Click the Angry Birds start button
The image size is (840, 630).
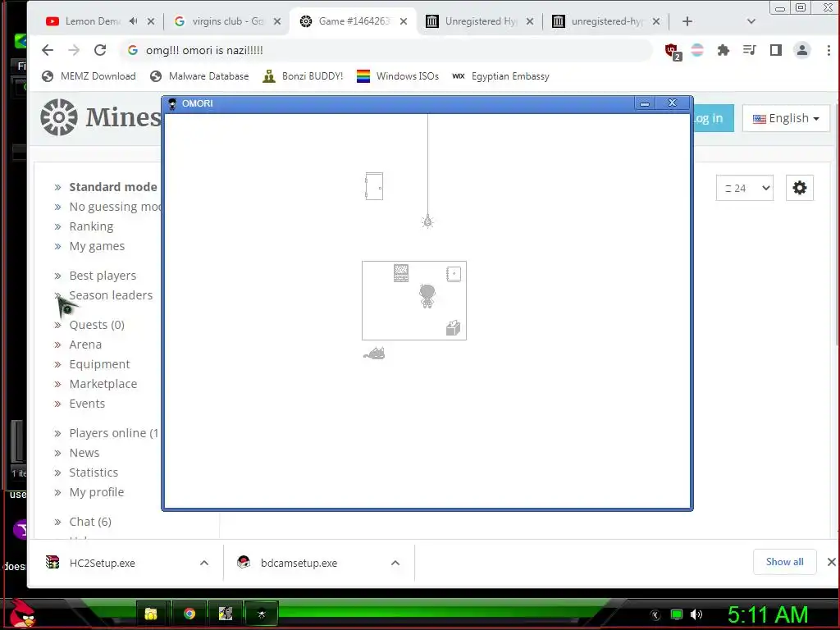[x=24, y=614]
